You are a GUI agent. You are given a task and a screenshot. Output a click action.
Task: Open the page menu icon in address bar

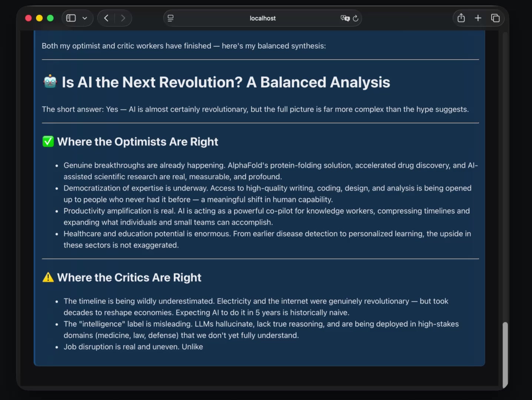170,18
